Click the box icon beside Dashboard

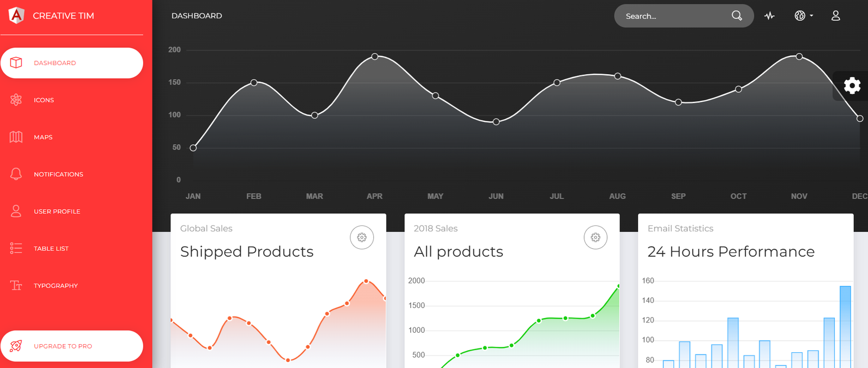click(16, 63)
